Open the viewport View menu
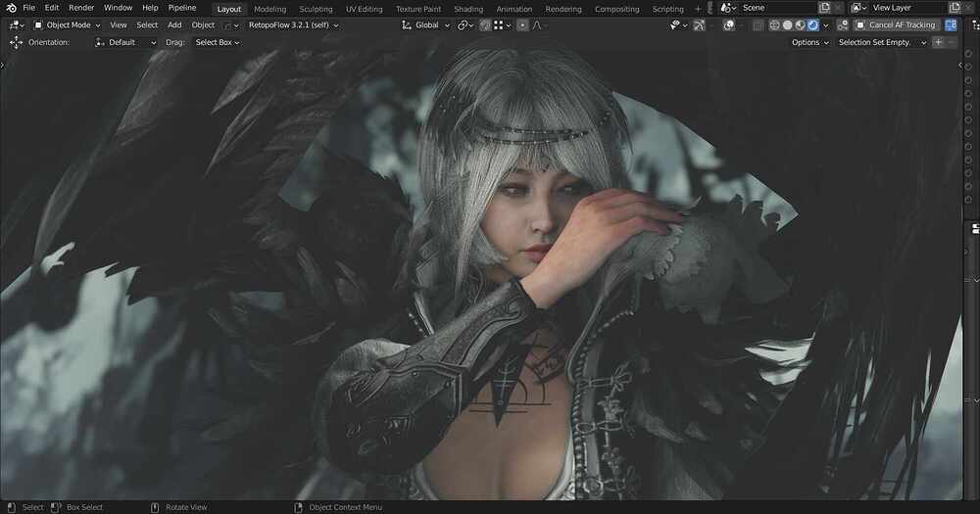 pos(119,25)
